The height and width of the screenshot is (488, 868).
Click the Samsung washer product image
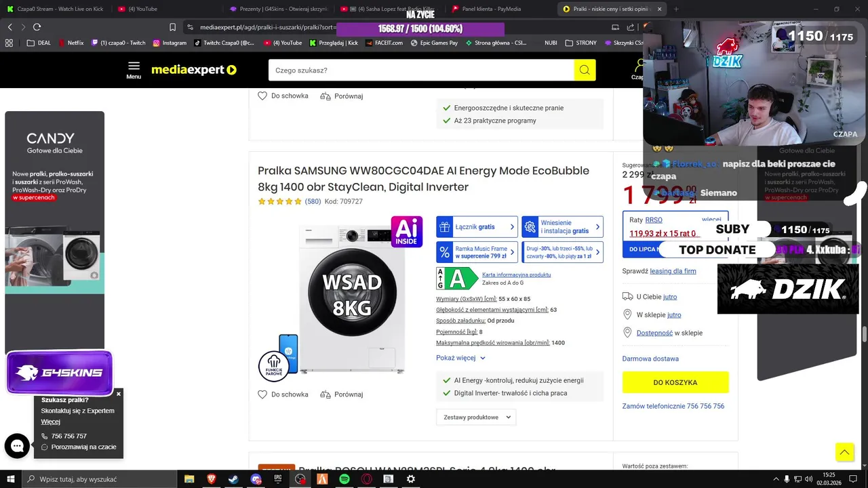point(351,298)
